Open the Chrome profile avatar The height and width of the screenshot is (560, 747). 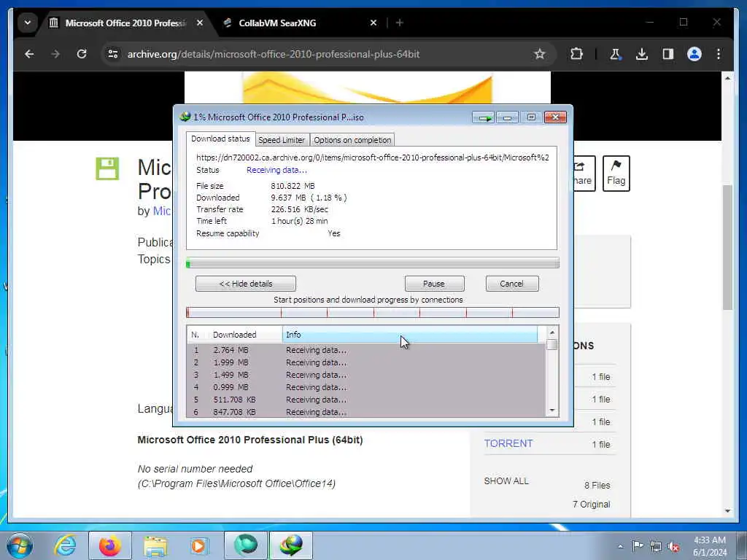click(x=694, y=54)
